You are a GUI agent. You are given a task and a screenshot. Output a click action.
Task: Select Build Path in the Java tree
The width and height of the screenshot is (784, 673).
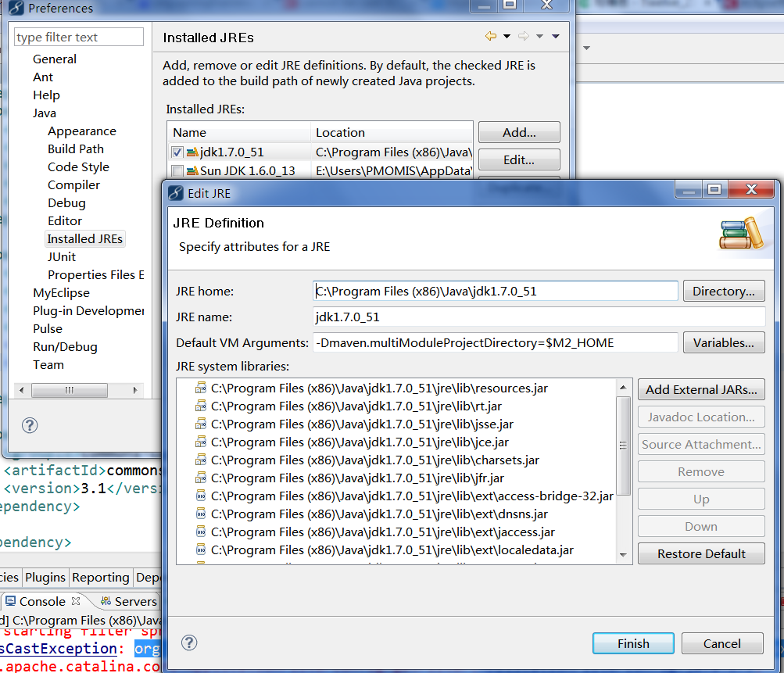(75, 149)
